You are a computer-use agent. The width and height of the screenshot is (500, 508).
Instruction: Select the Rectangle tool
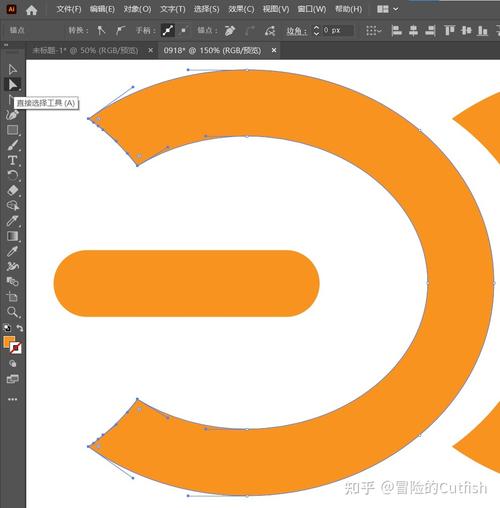12,130
